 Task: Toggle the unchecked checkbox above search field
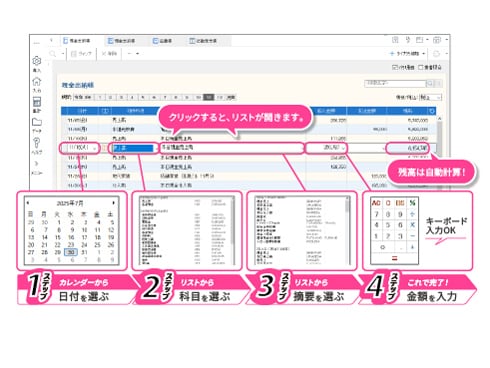pos(421,67)
